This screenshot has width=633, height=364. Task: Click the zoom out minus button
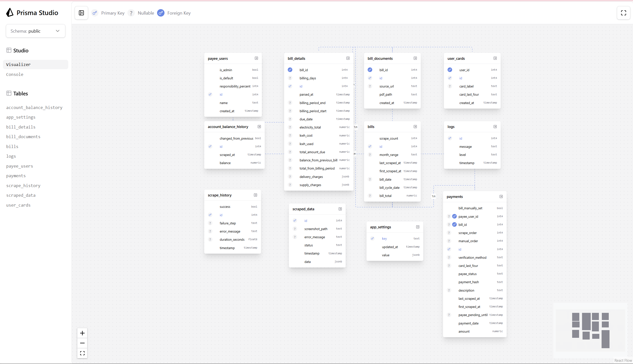click(x=82, y=343)
